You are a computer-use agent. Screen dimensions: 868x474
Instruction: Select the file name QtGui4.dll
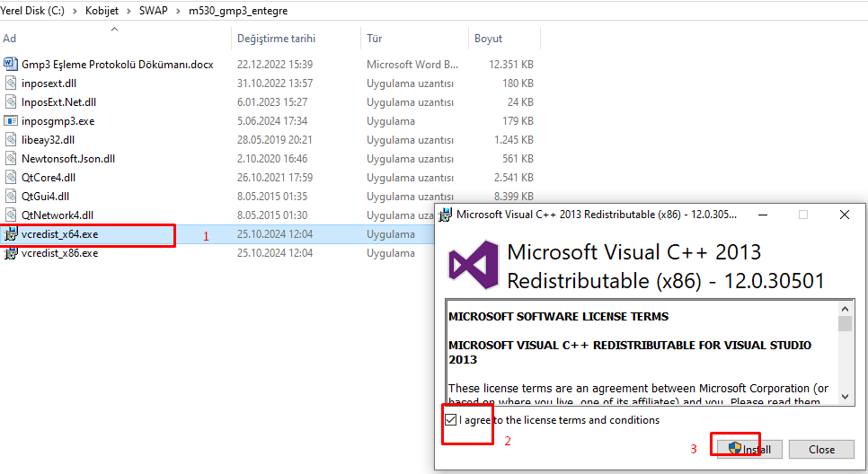46,196
